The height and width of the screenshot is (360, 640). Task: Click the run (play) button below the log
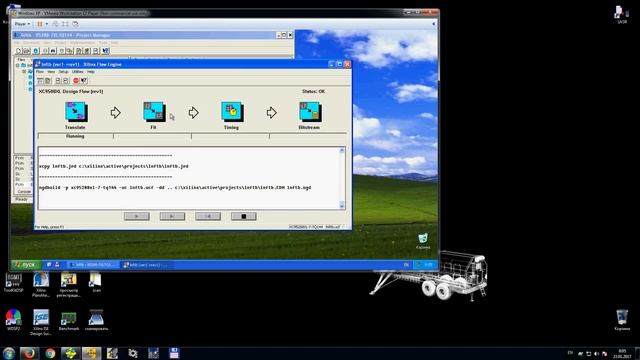137,216
